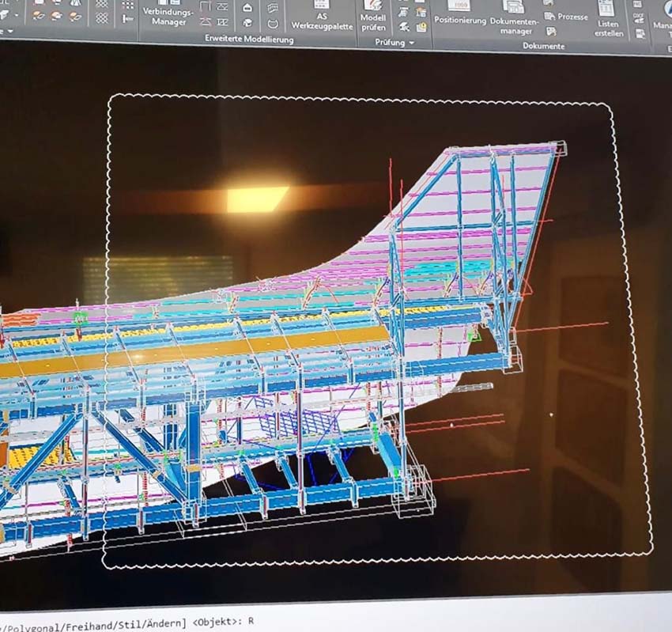Open dropdown arrow beside left tool icon
672x632 pixels.
pos(17,16)
